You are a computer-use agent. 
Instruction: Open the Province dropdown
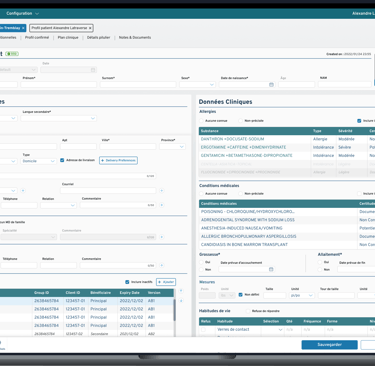(x=172, y=147)
